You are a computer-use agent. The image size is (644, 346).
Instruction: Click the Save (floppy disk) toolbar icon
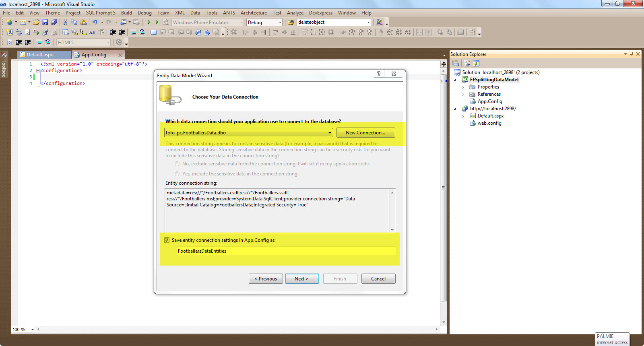point(45,22)
